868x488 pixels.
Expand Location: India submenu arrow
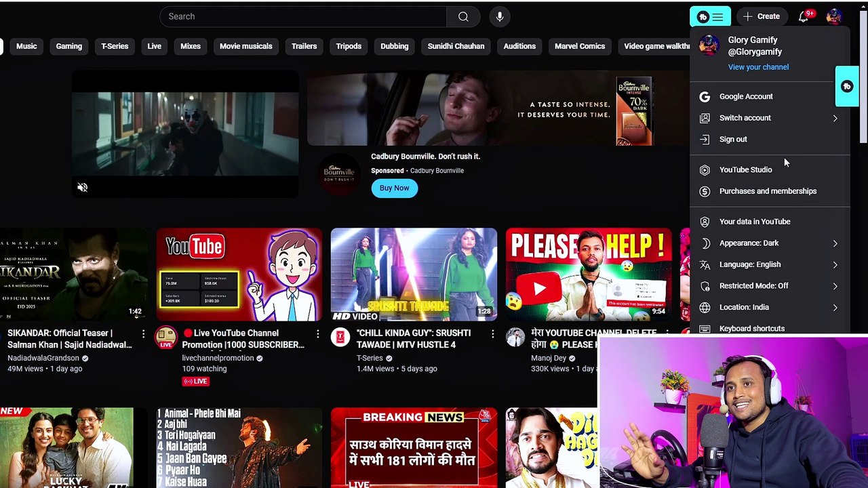(x=835, y=307)
